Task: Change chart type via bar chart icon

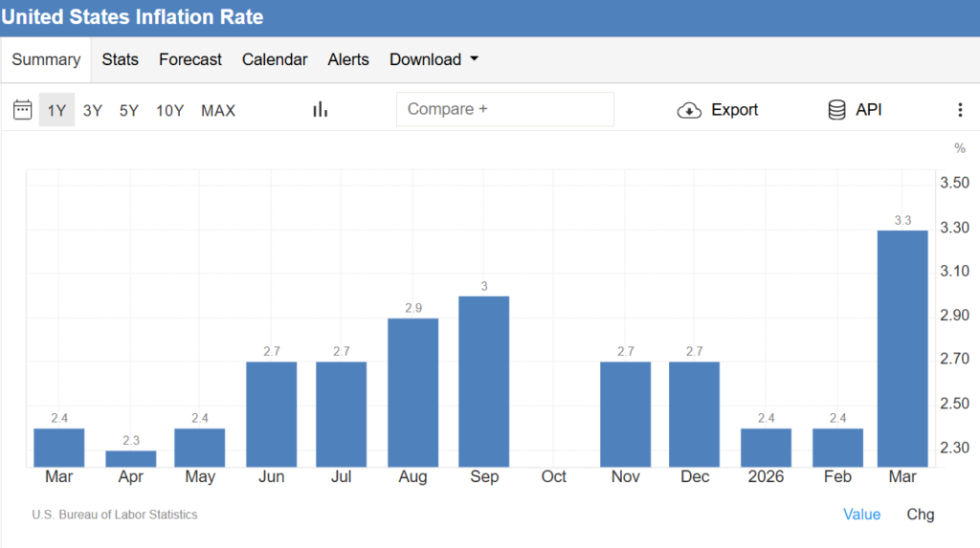Action: tap(320, 109)
